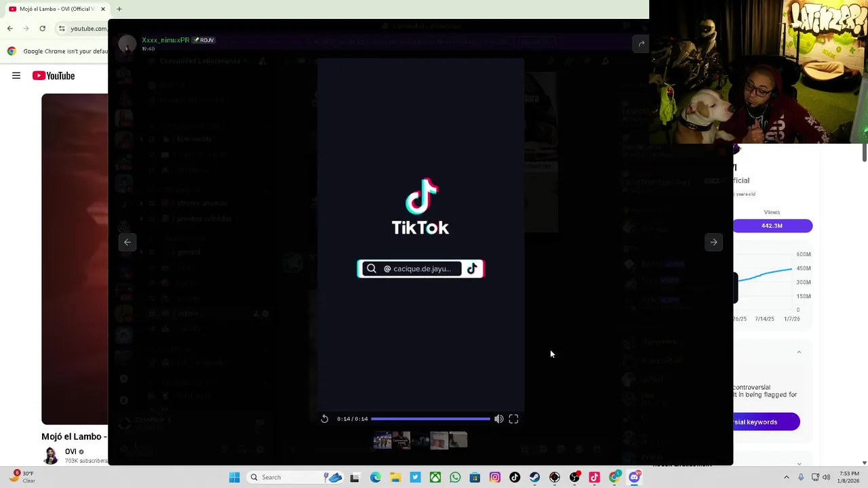Open File Explorer from taskbar

395,477
